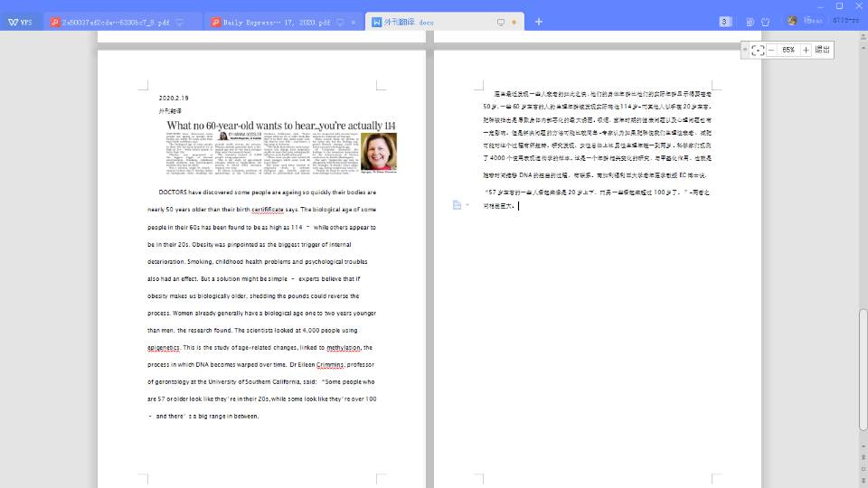Open the user avatar profile
The image size is (868, 488).
coord(793,21)
